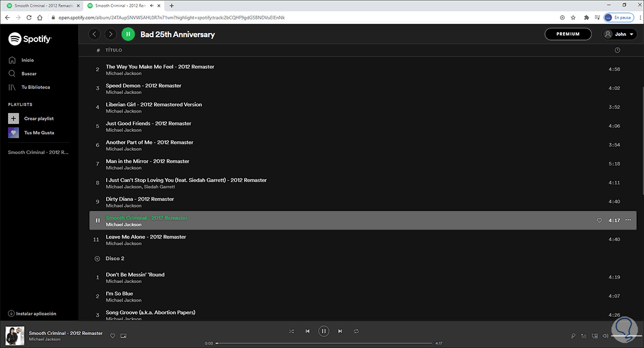Open the Smooth Criminal playlist in the sidebar
This screenshot has height=348, width=644.
tap(39, 153)
